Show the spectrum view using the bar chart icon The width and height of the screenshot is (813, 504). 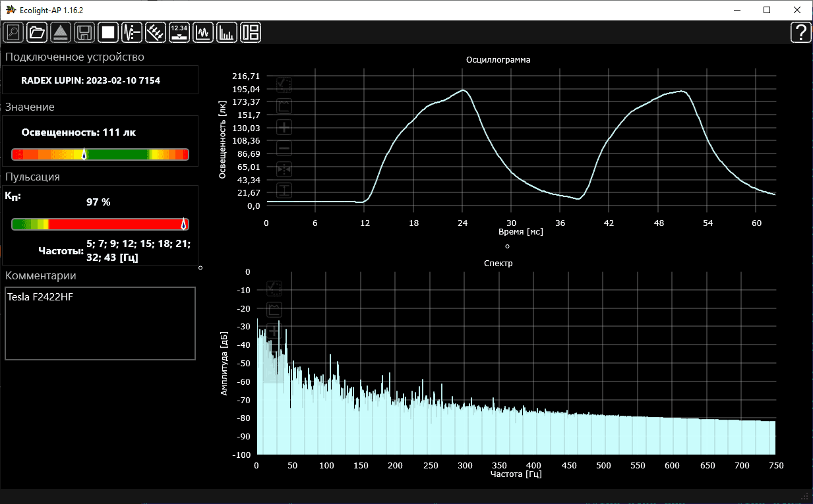coord(227,32)
